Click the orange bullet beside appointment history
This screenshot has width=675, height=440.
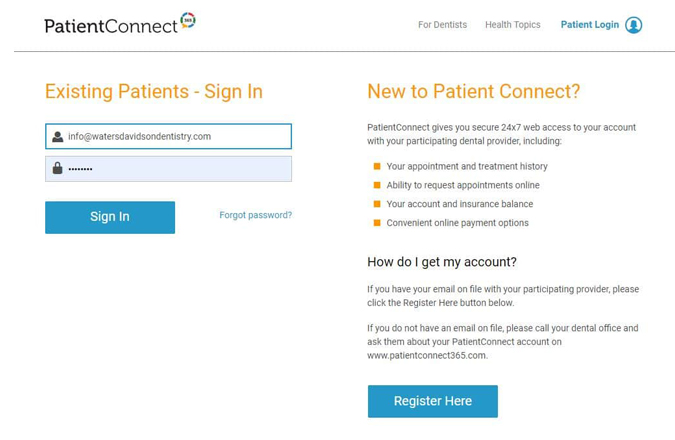pyautogui.click(x=377, y=166)
